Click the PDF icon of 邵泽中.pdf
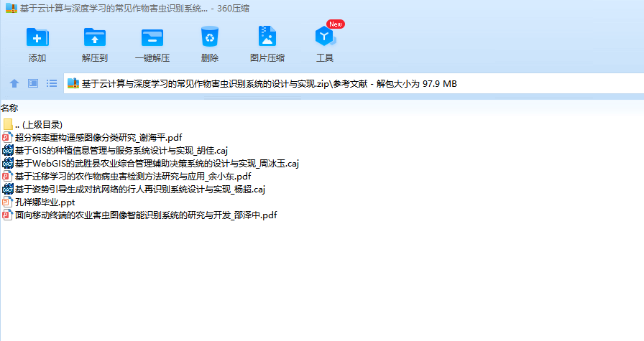 click(7, 215)
